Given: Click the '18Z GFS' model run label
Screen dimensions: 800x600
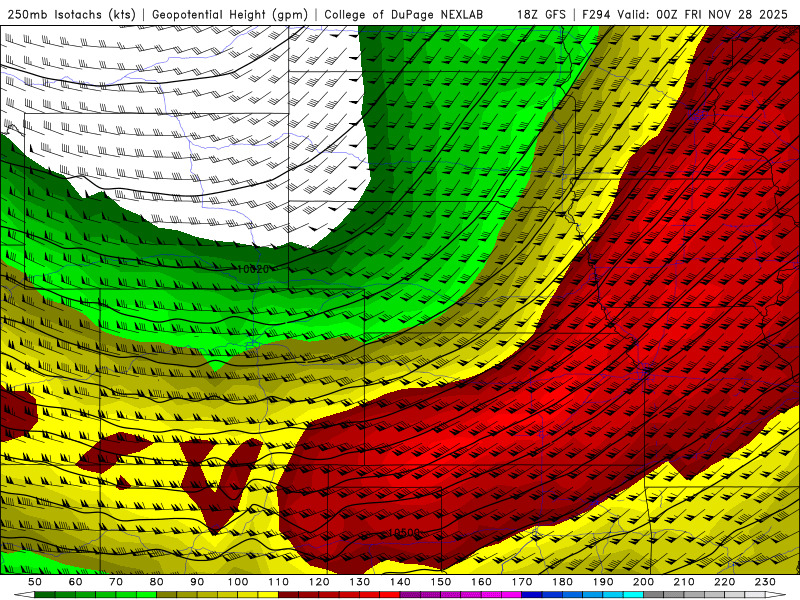Looking at the screenshot, I should click(x=541, y=14).
